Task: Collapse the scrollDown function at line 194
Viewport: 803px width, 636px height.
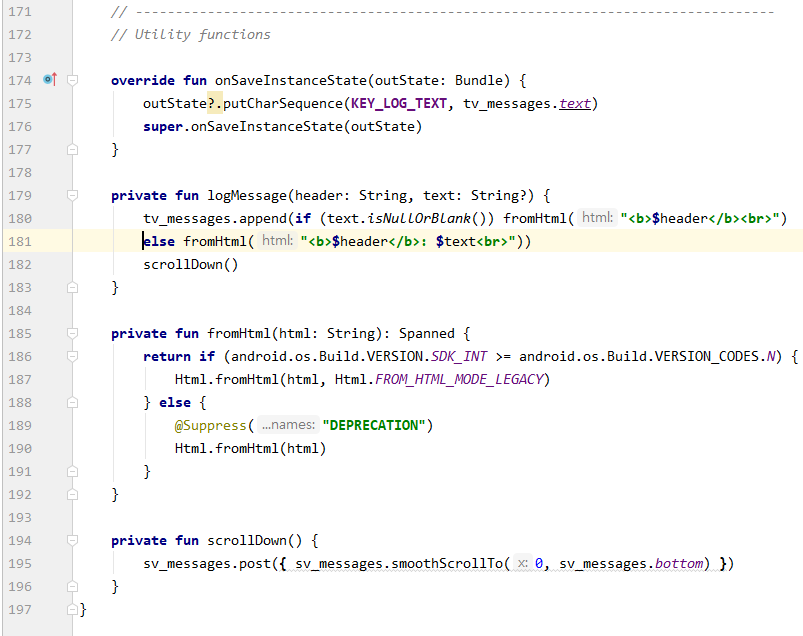Action: point(72,540)
